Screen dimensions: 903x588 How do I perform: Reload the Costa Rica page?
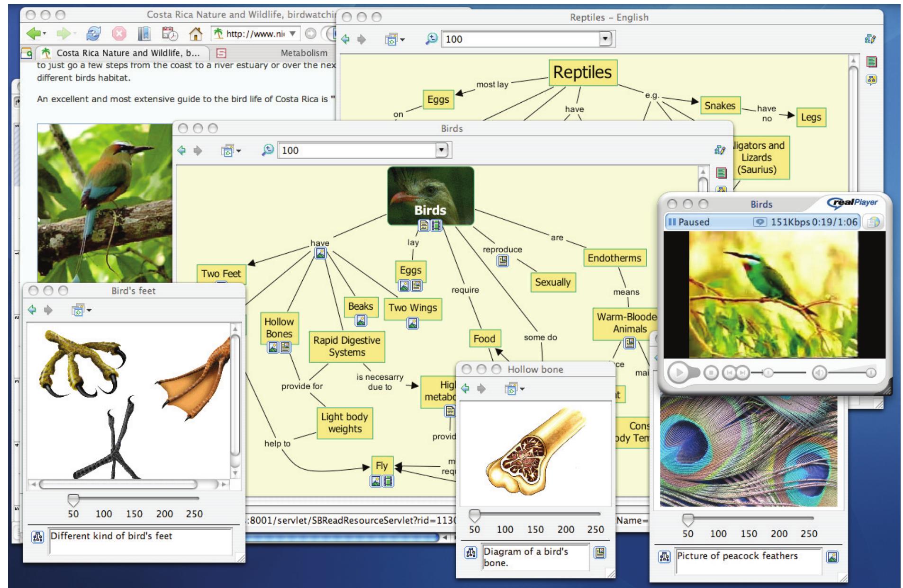(94, 34)
